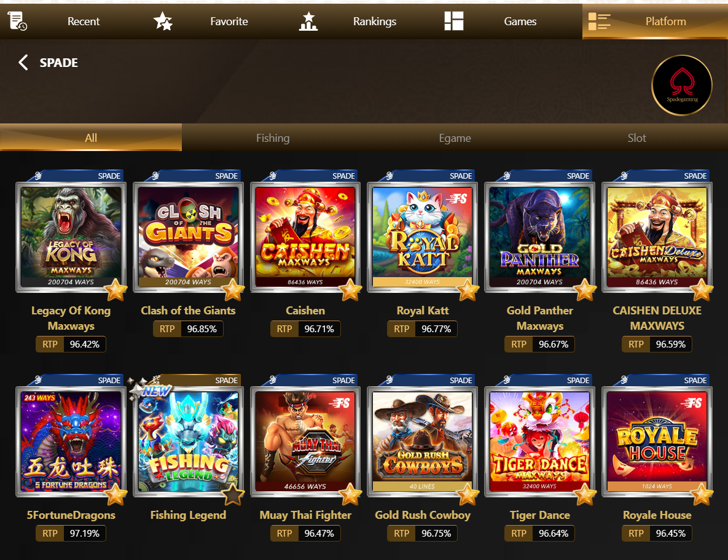Switch to the Fishing category tab
Image resolution: width=728 pixels, height=560 pixels.
(x=273, y=138)
